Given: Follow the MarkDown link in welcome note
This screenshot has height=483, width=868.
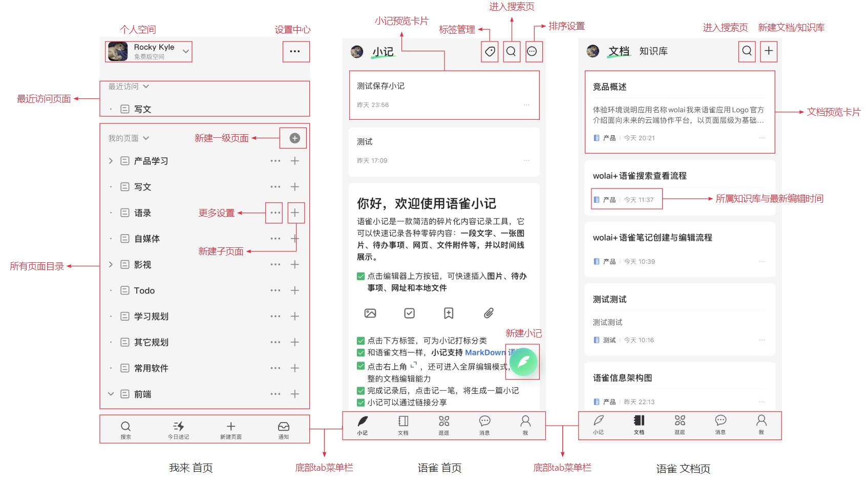Looking at the screenshot, I should (x=485, y=352).
